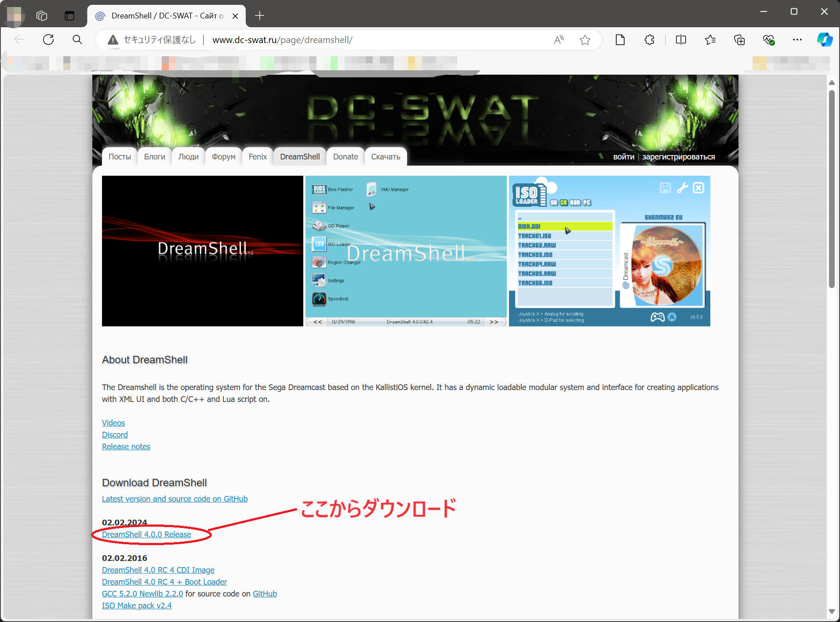The width and height of the screenshot is (840, 622).
Task: Open the Блоги menu tab
Action: coord(155,157)
